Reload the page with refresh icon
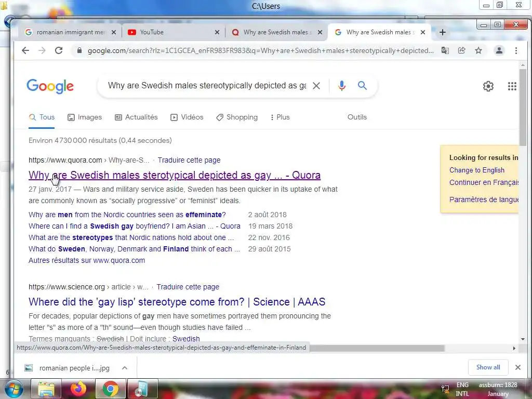The image size is (532, 399). tap(59, 50)
